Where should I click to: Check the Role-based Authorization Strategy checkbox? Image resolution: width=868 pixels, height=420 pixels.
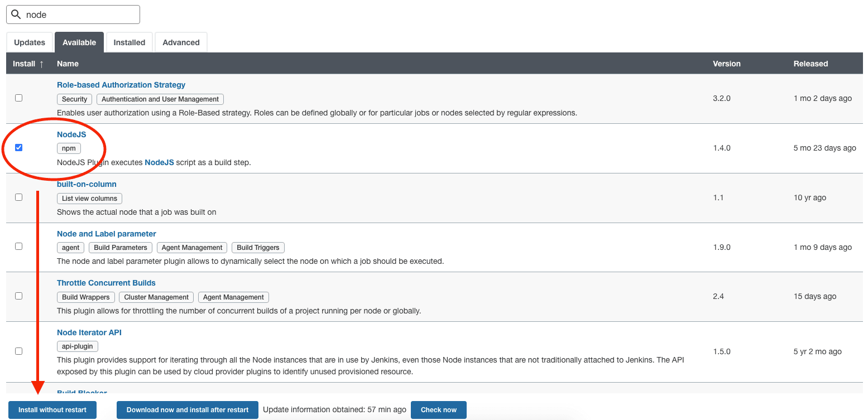coord(19,98)
